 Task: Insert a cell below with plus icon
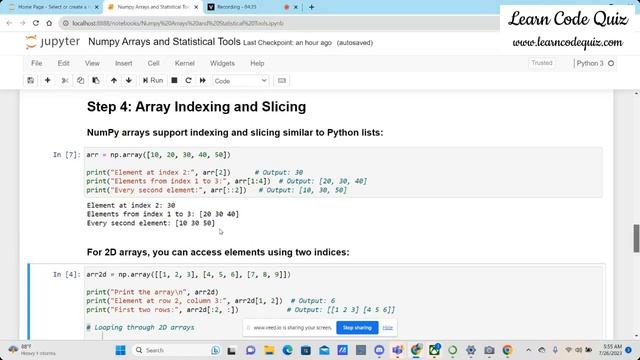[47, 81]
